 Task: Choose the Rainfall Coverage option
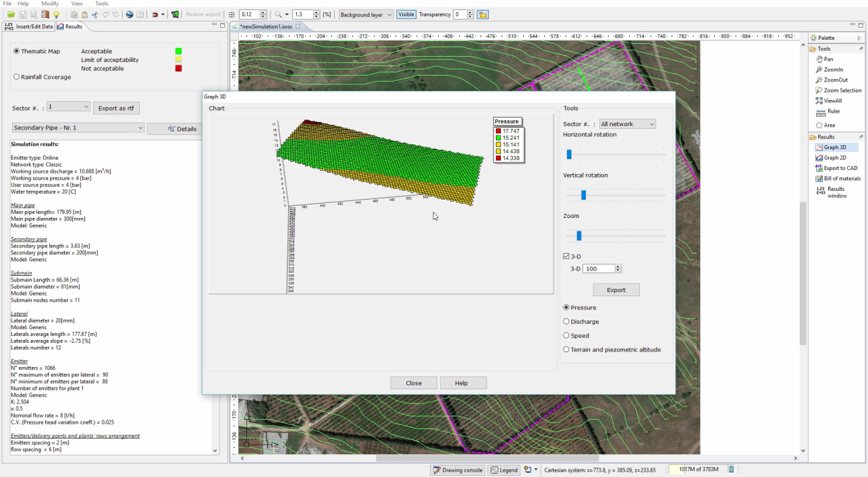tap(17, 77)
